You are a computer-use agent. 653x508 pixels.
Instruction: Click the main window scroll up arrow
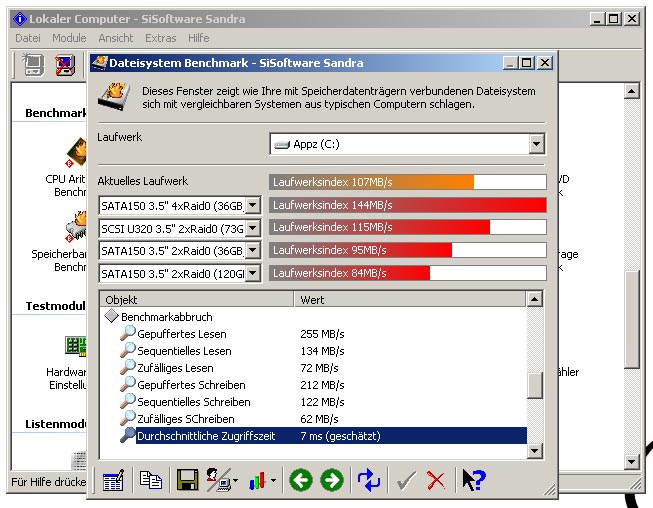pyautogui.click(x=632, y=91)
